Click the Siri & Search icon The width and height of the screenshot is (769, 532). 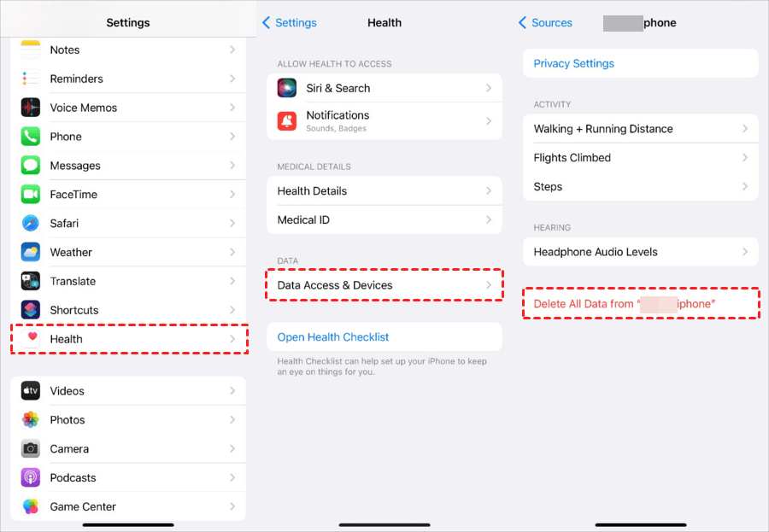click(x=287, y=88)
